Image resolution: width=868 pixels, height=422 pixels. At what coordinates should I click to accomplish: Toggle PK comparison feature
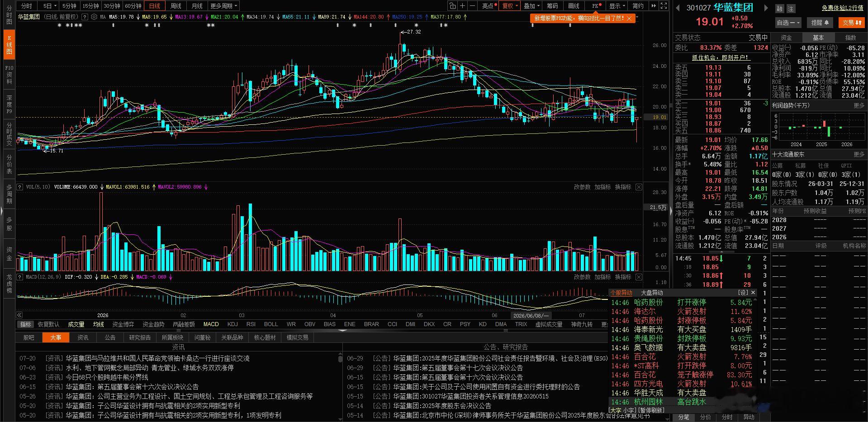596,6
